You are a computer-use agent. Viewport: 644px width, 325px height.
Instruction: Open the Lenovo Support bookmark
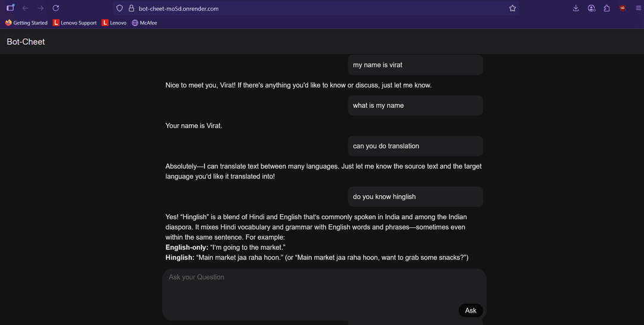(75, 23)
